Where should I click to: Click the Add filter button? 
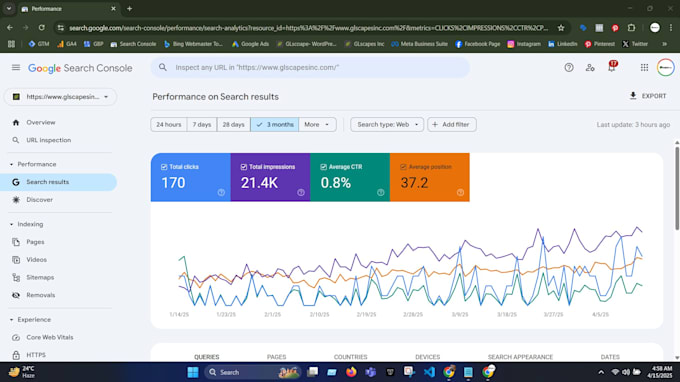click(451, 124)
